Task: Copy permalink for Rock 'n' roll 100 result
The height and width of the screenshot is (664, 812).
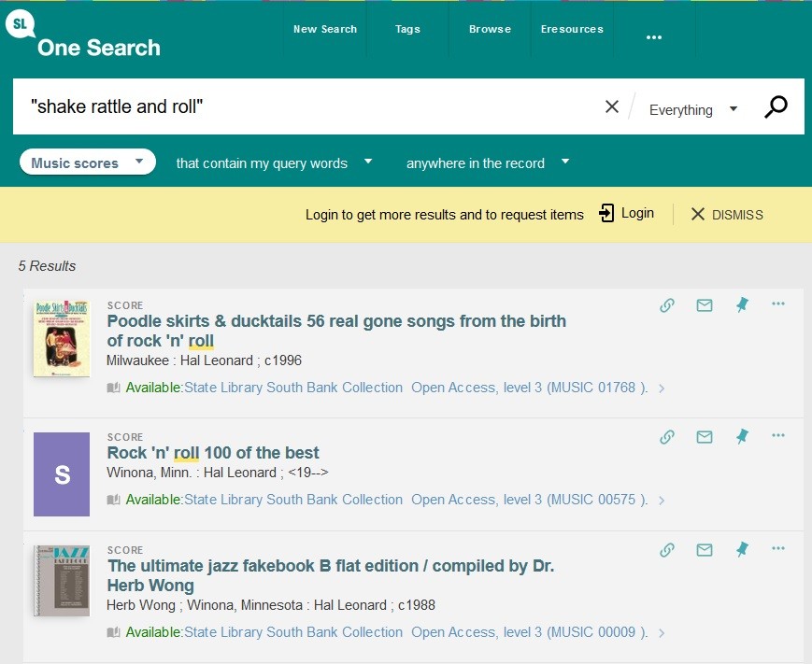Action: point(667,437)
